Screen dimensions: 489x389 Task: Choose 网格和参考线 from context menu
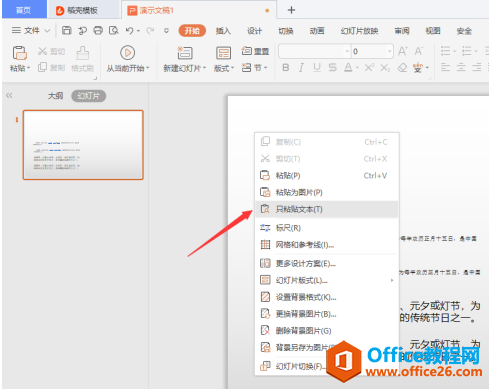pos(327,245)
